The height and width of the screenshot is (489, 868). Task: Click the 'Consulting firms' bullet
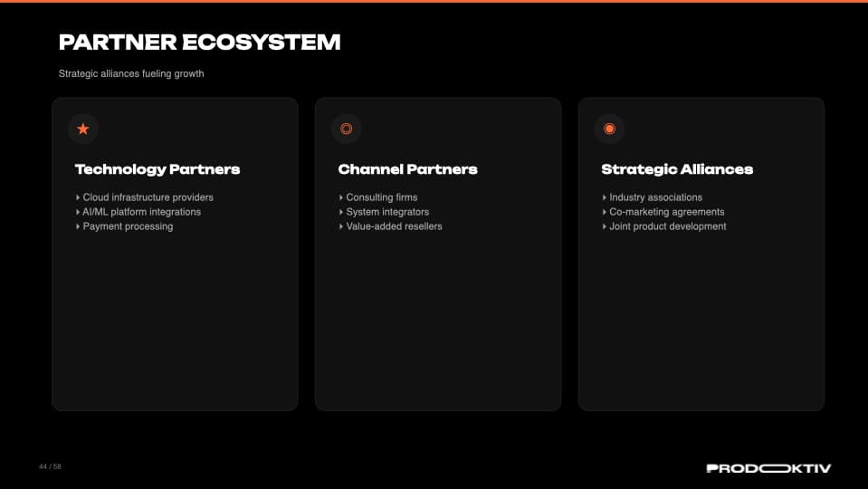pyautogui.click(x=381, y=197)
